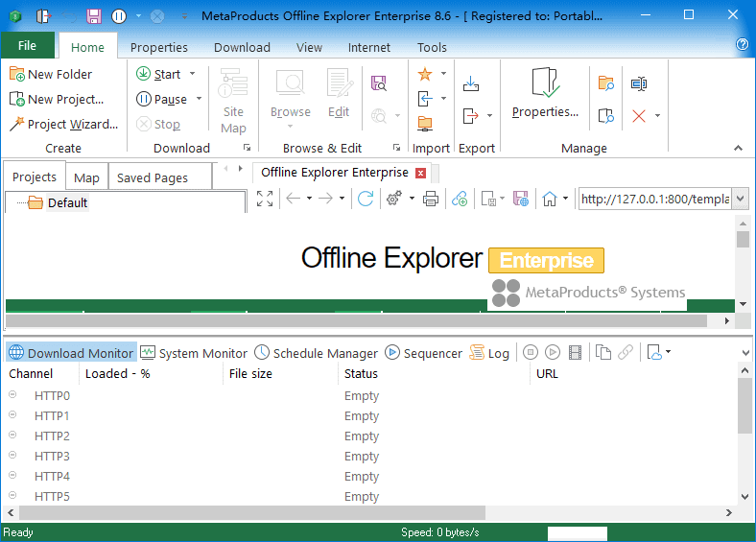Image resolution: width=756 pixels, height=542 pixels.
Task: Switch to the Internet ribbon tab
Action: (368, 48)
